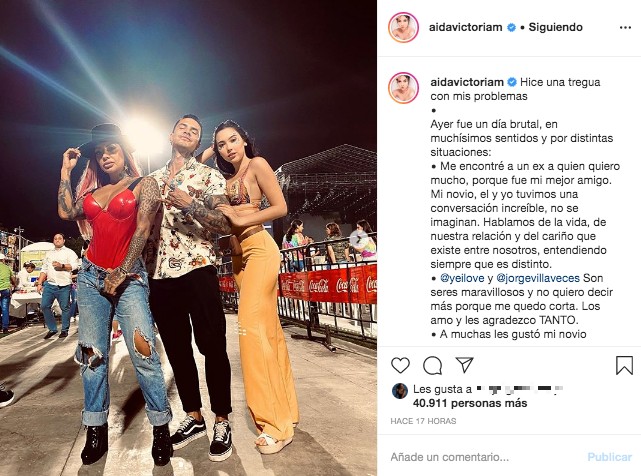Toggle the Siguiendo follow status
Viewport: 641px width, 476px height.
pyautogui.click(x=556, y=27)
